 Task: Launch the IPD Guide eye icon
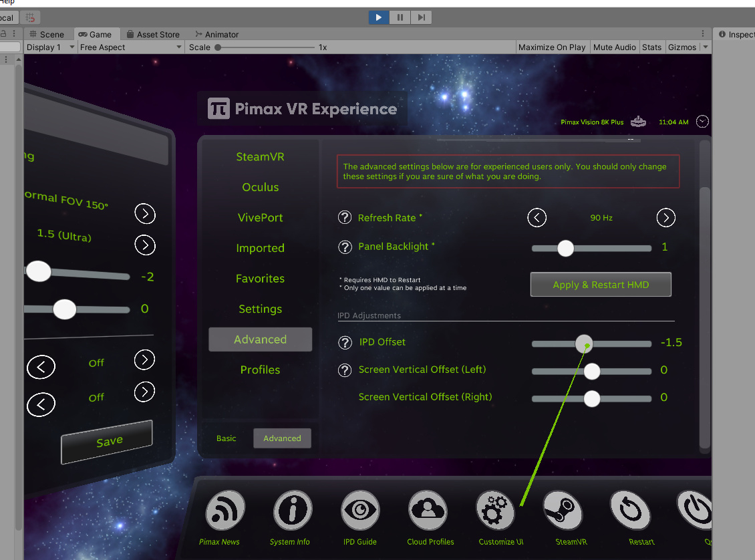tap(360, 511)
